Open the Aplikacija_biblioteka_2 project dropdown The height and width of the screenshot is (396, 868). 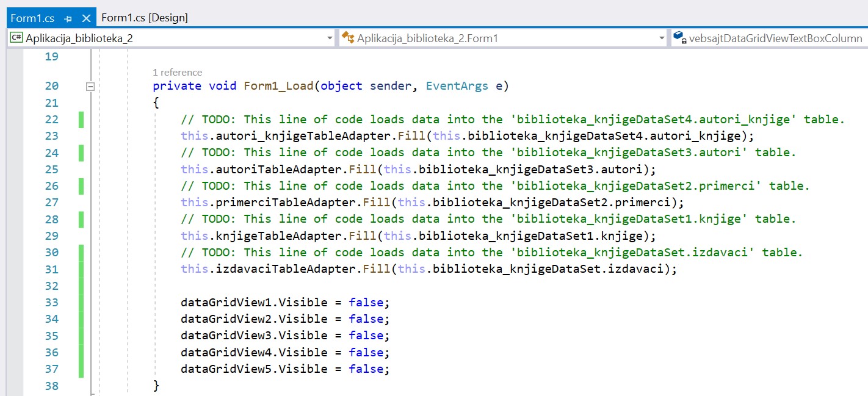[330, 38]
